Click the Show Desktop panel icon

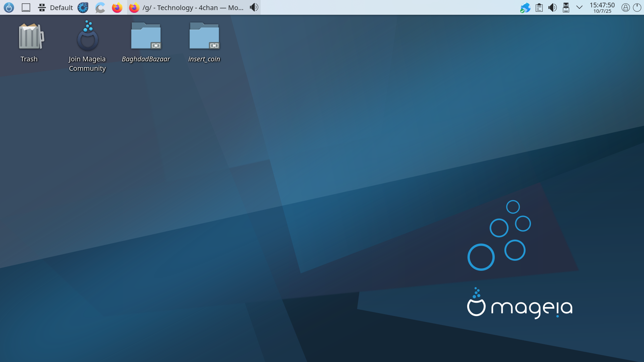(26, 7)
